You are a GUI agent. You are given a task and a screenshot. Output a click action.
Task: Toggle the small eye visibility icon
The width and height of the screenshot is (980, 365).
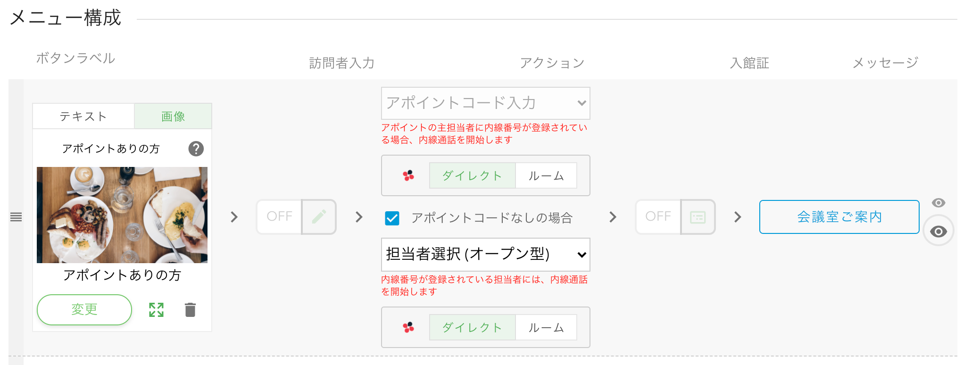pos(938,203)
